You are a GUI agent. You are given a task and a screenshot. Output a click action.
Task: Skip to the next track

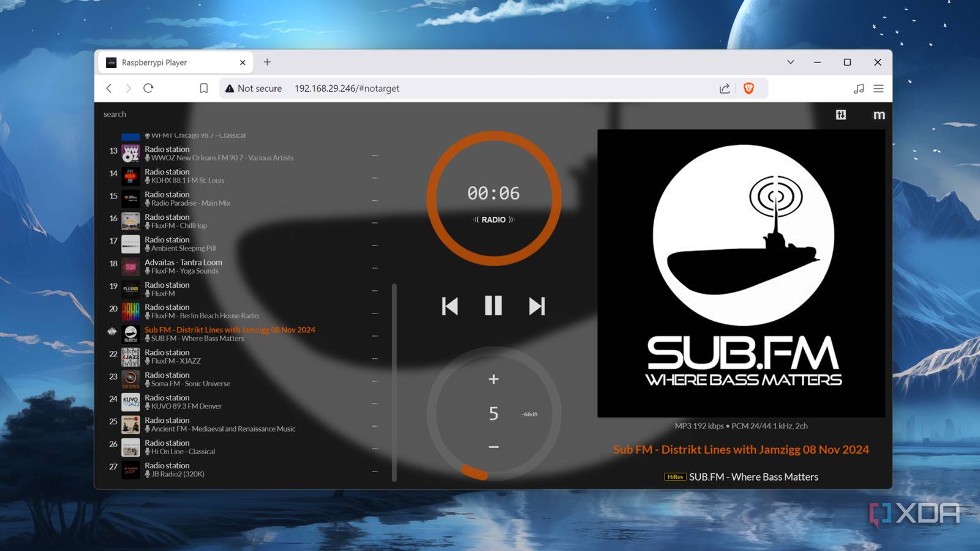pos(537,307)
